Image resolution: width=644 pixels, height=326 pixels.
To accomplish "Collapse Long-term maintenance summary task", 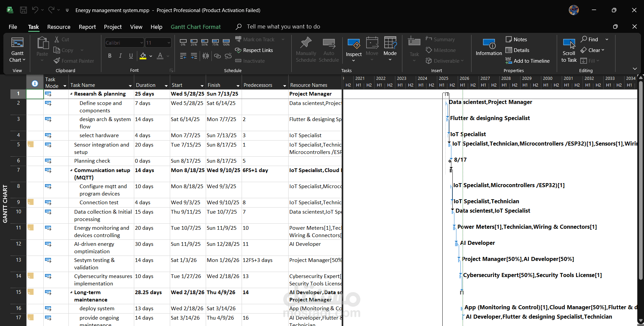I will coord(71,292).
